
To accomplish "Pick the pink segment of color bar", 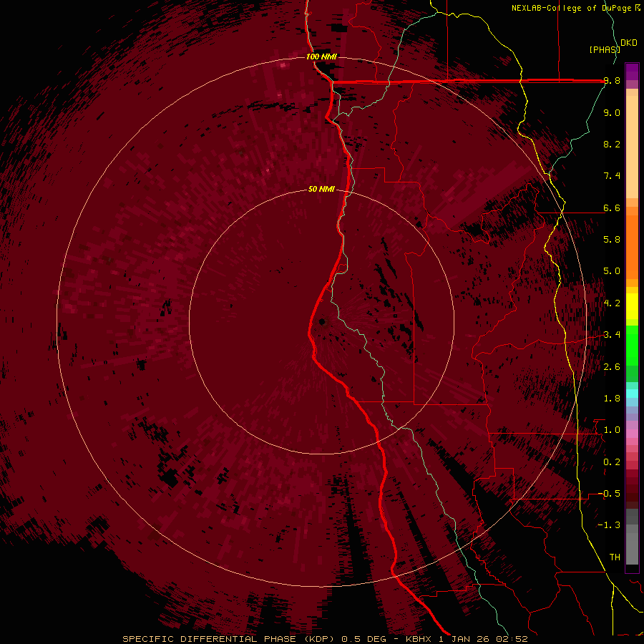I will (632, 434).
